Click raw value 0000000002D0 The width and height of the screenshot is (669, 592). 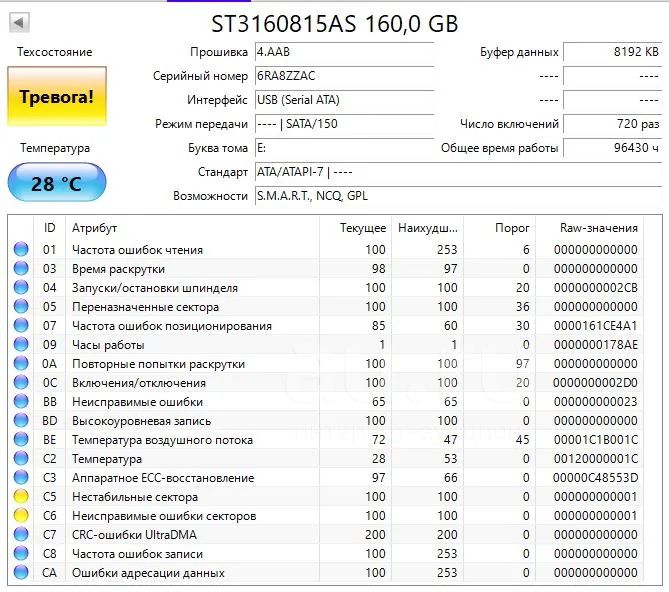[596, 383]
